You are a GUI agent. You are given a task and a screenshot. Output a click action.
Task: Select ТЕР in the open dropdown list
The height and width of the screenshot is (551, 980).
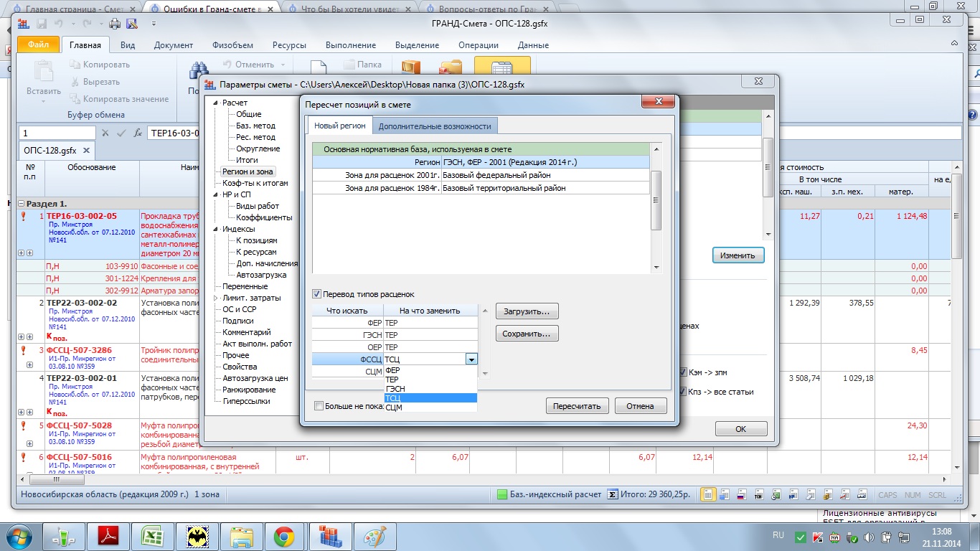(x=430, y=380)
